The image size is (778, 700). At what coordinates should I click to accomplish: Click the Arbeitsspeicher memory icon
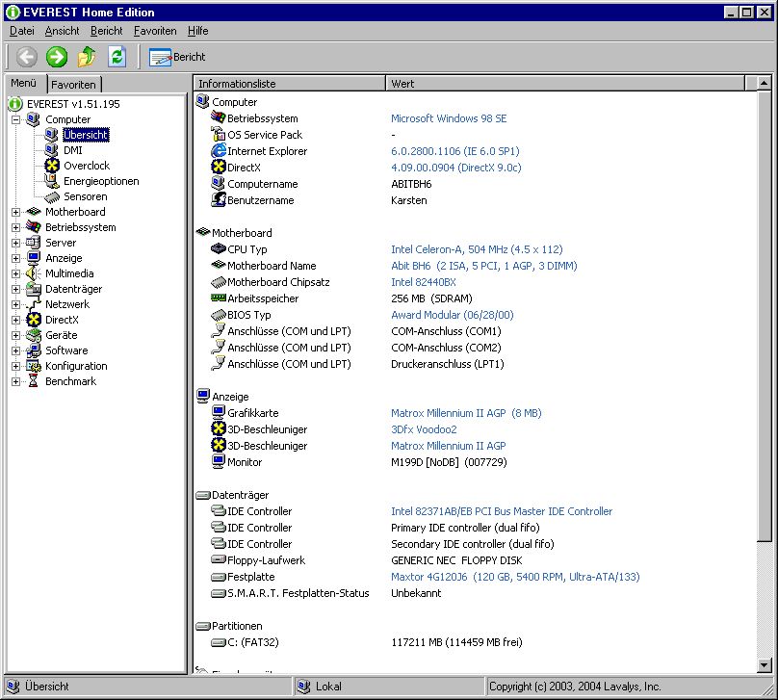pyautogui.click(x=219, y=298)
